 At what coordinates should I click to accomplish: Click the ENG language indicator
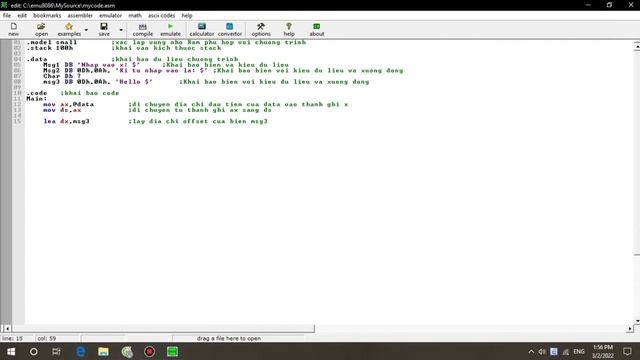tap(579, 351)
